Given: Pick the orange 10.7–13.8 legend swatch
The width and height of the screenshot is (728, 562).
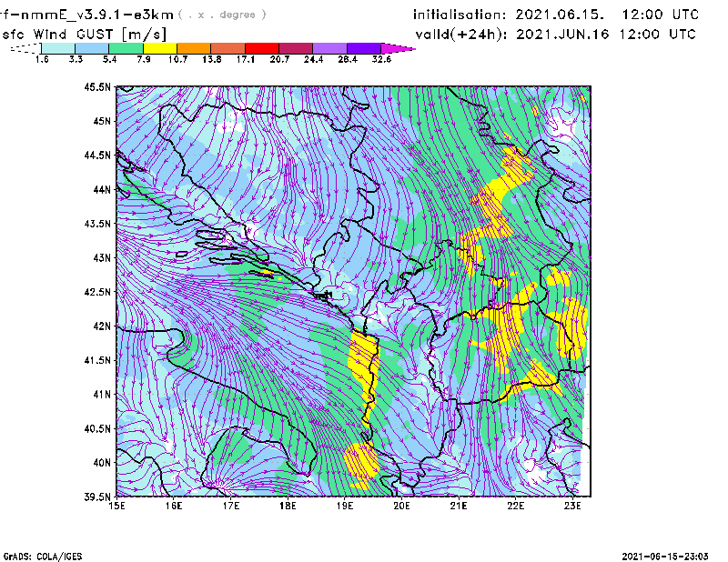Looking at the screenshot, I should point(194,48).
